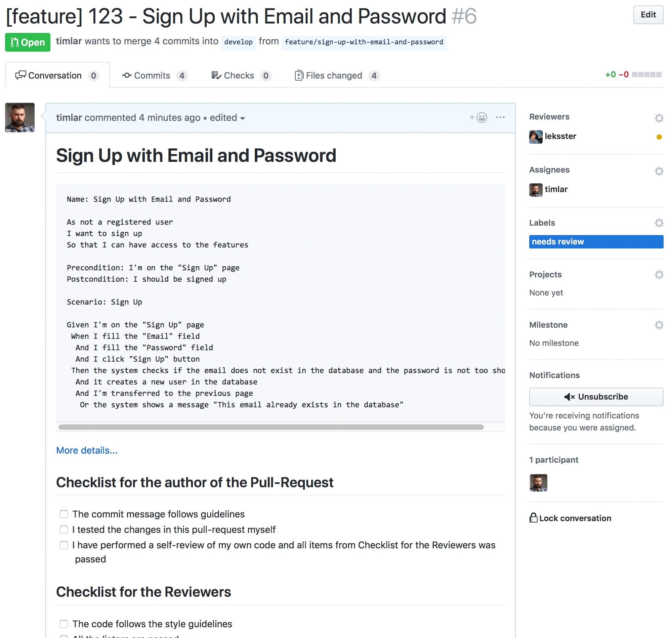This screenshot has width=672, height=638.
Task: Click the Milestone settings gear icon
Action: click(x=659, y=324)
